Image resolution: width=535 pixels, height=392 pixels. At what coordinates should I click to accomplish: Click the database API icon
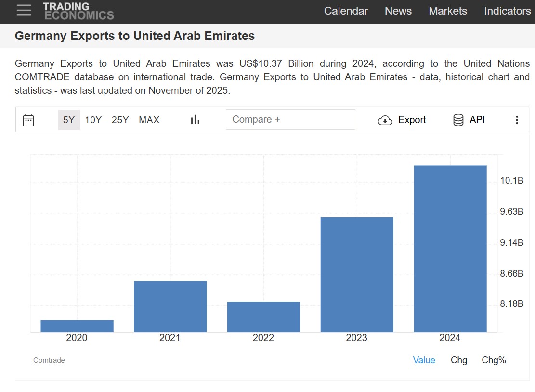coord(458,120)
